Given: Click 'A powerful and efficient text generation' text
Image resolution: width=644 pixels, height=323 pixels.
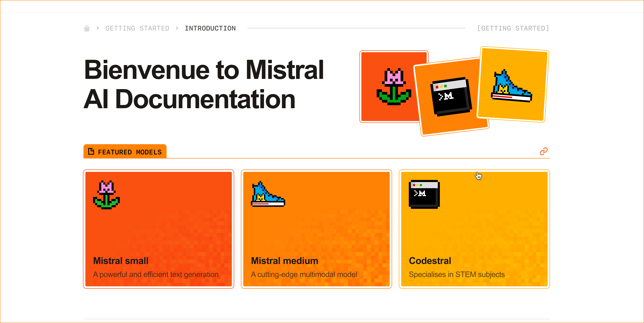Looking at the screenshot, I should click(x=156, y=275).
